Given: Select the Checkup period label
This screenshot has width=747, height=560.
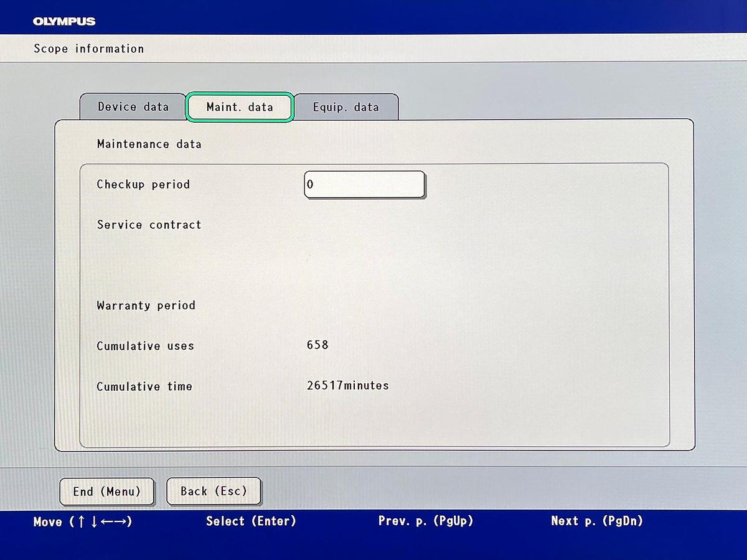Looking at the screenshot, I should click(143, 185).
